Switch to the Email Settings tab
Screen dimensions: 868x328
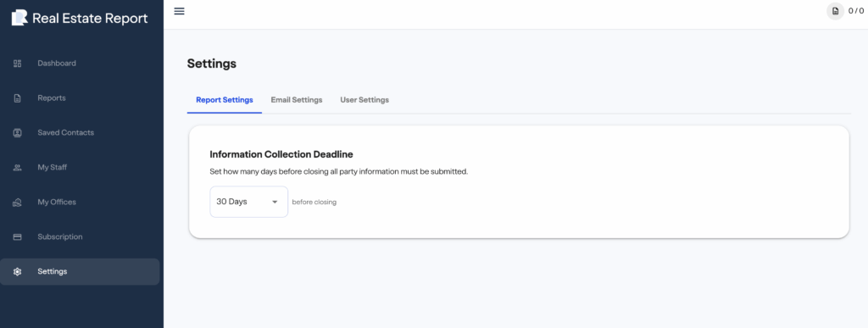point(296,100)
